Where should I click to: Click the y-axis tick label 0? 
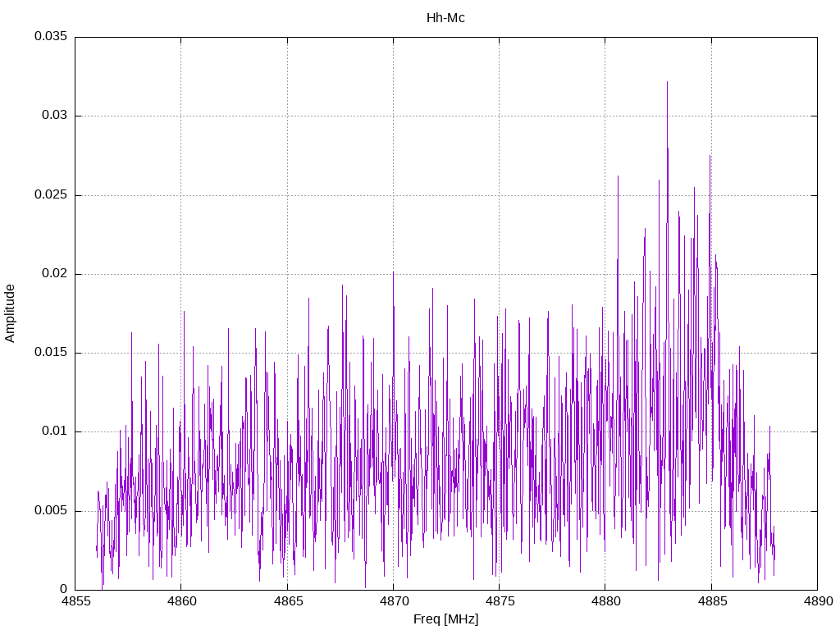tap(64, 589)
